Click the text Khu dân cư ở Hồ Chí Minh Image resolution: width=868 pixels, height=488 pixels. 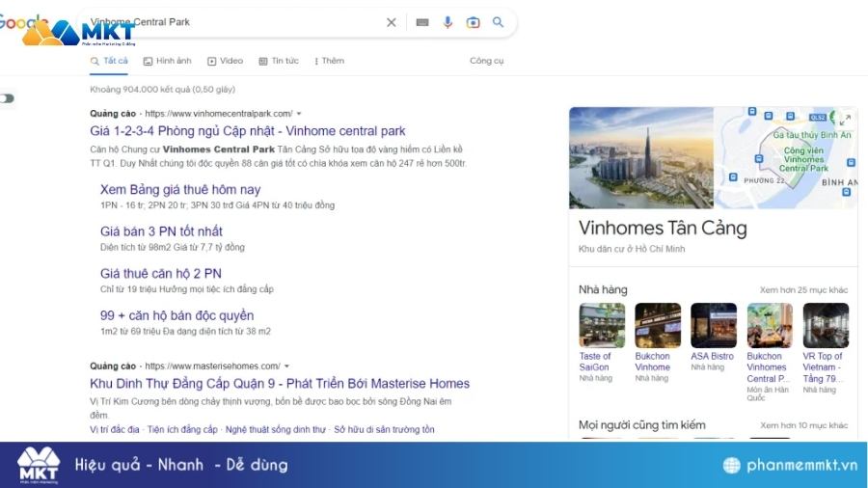tap(632, 249)
